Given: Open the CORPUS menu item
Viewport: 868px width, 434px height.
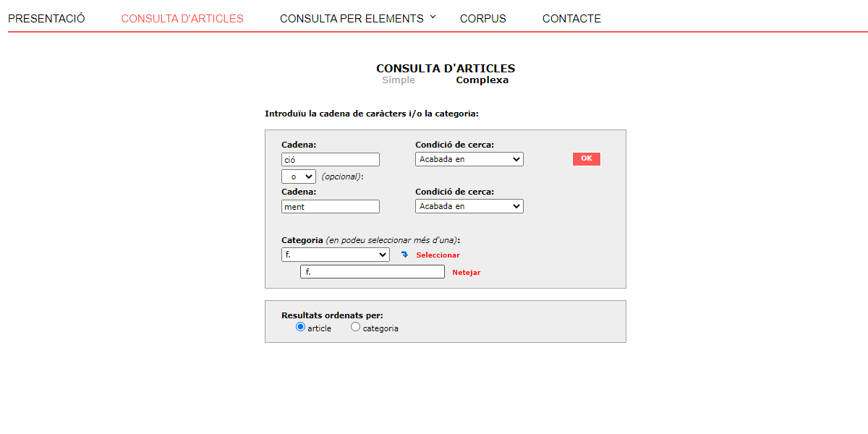Looking at the screenshot, I should coord(482,18).
